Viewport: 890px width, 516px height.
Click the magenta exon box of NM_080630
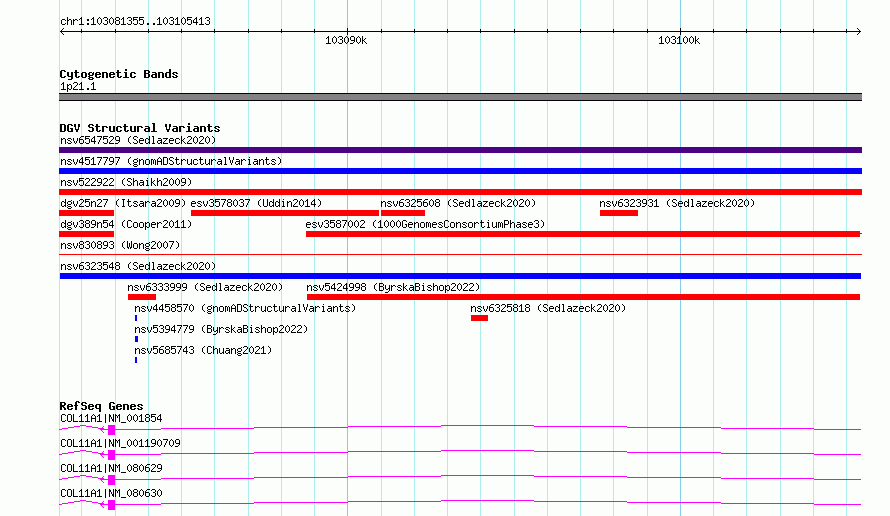tap(111, 505)
